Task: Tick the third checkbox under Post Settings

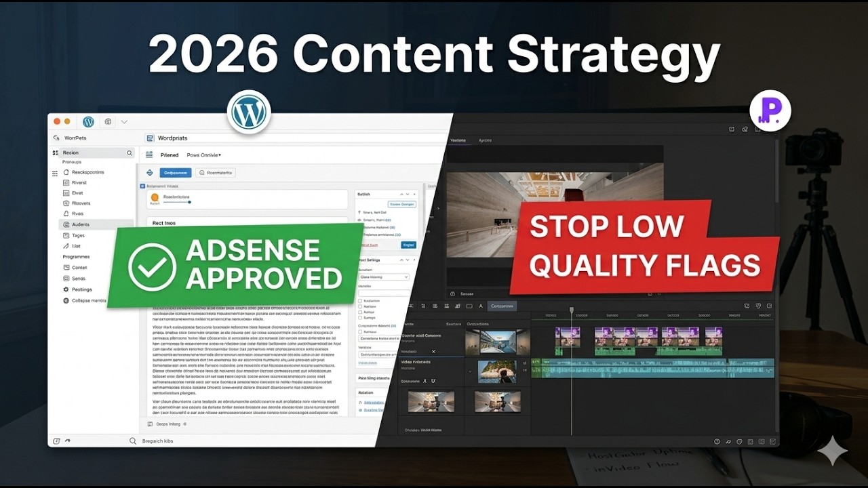Action: click(x=359, y=312)
